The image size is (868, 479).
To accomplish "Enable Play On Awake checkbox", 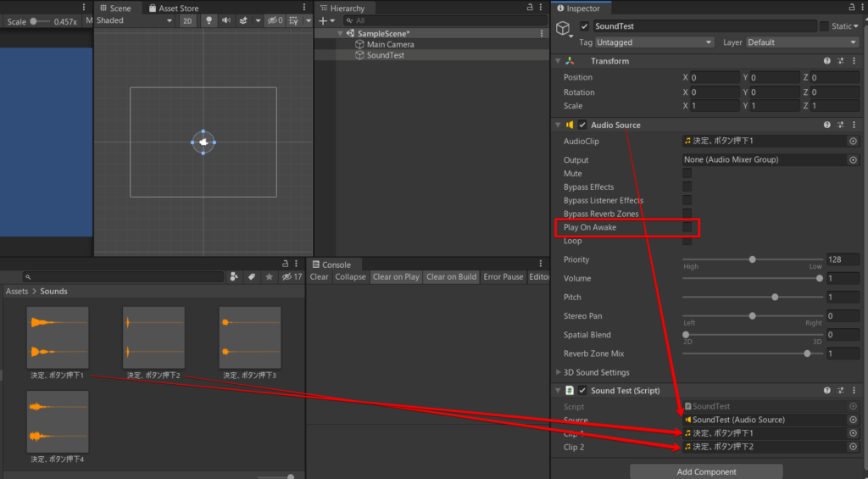I will pyautogui.click(x=687, y=227).
